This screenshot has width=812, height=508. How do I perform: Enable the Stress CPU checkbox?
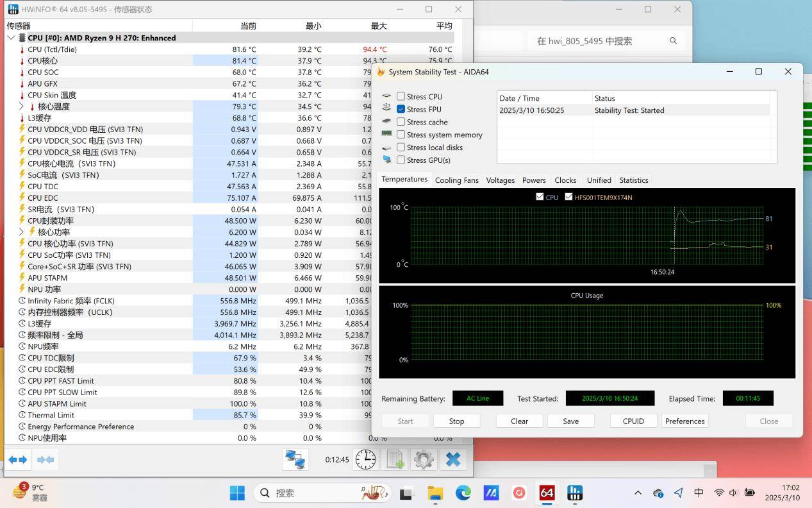coord(401,97)
